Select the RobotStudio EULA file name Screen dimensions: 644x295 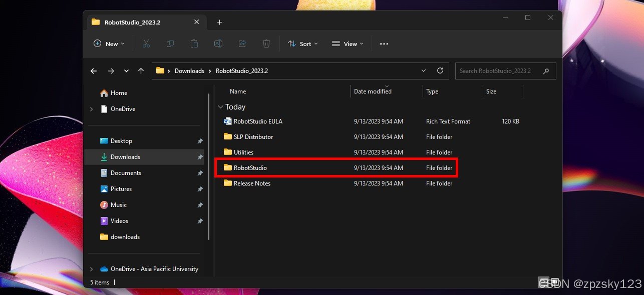(258, 121)
